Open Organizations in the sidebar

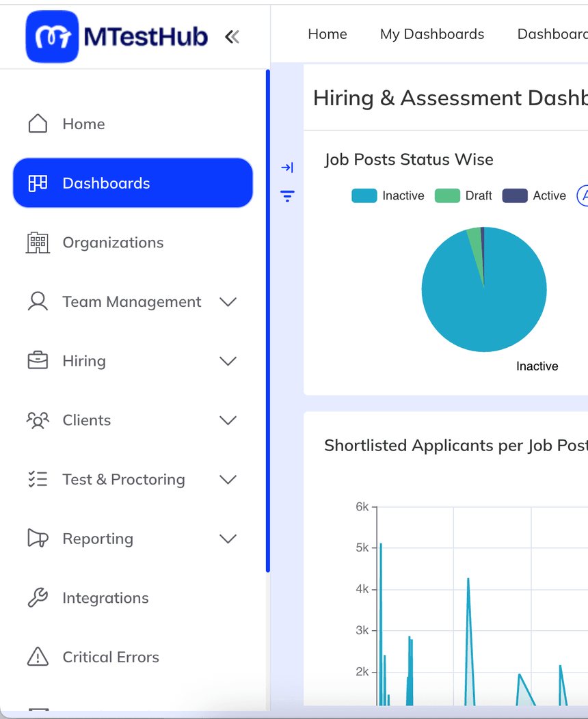tap(133, 242)
